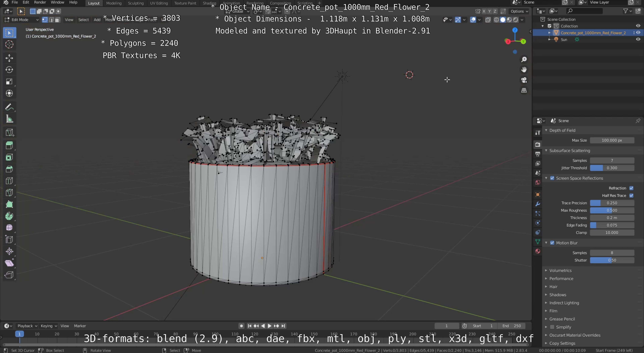Open the File menu
The image size is (644, 353).
pyautogui.click(x=15, y=2)
